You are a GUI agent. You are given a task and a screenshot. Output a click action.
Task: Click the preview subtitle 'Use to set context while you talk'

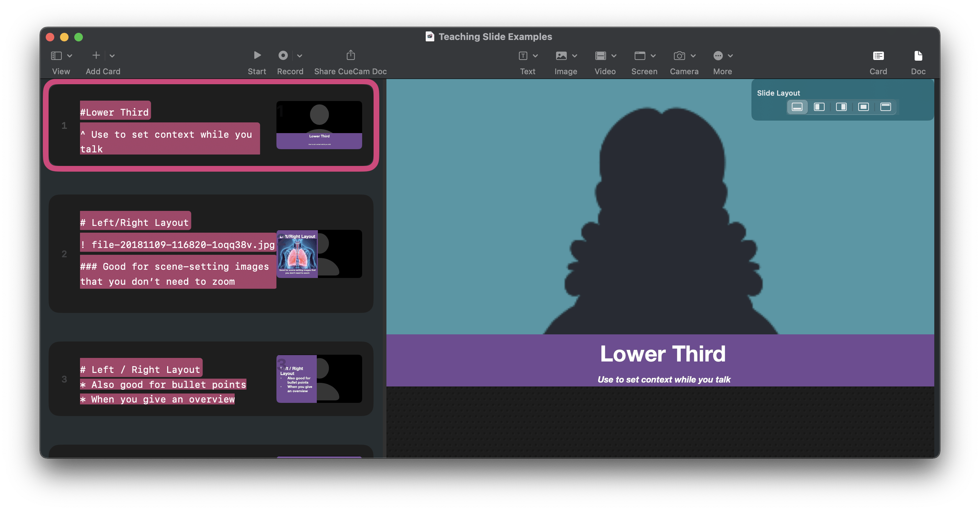pos(664,379)
